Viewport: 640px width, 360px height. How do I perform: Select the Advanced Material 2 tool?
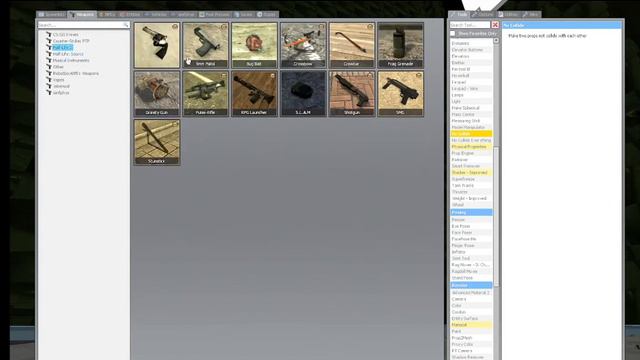point(471,293)
